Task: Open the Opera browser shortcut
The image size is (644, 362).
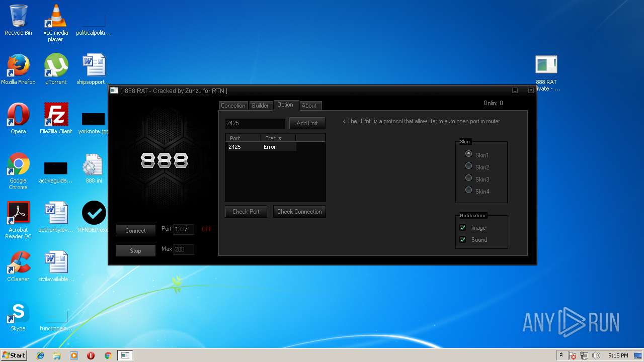Action: pos(18,119)
